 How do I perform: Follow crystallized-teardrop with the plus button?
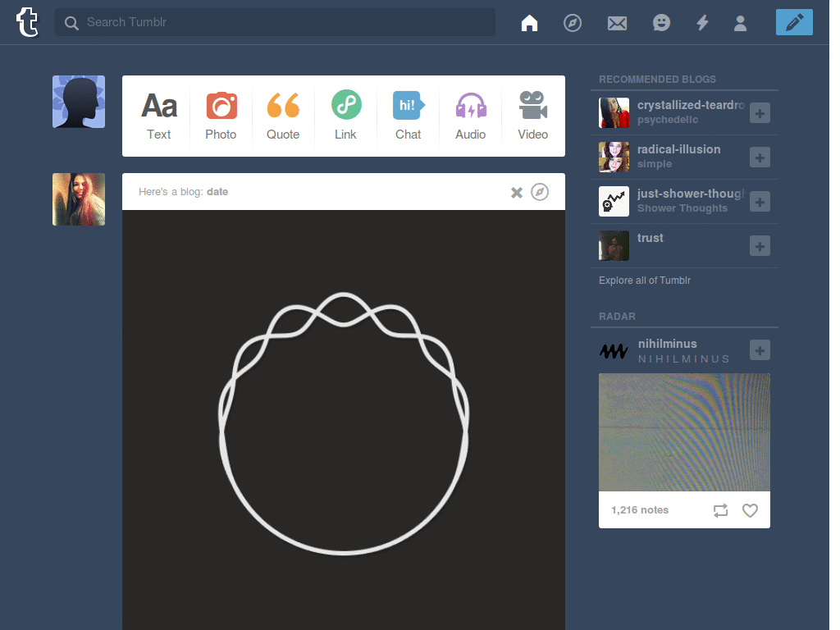point(760,113)
